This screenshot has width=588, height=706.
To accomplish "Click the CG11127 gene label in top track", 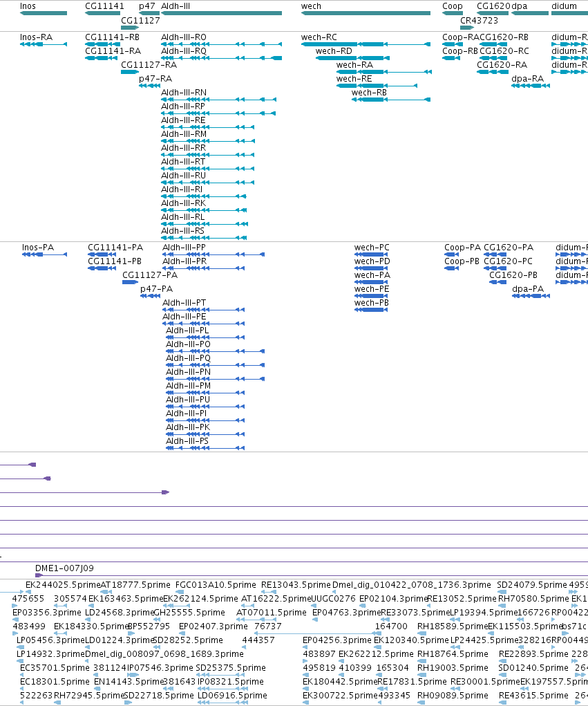I will [140, 20].
